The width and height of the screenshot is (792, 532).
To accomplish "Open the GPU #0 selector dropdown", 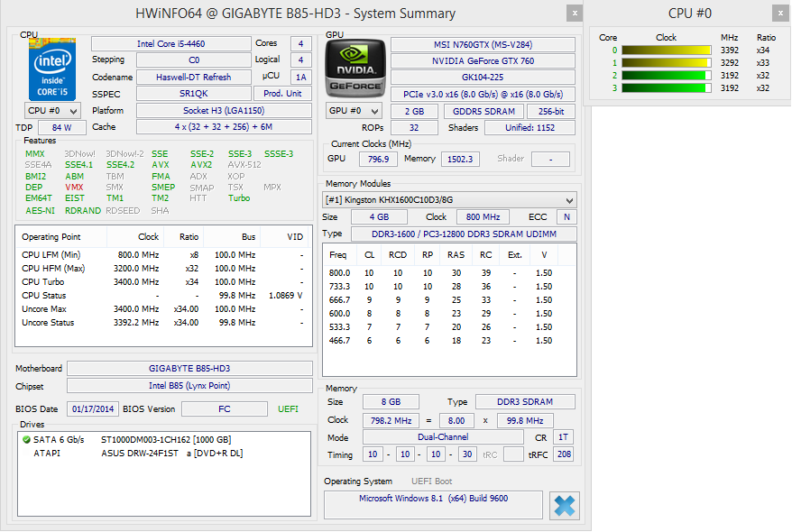I will [x=354, y=111].
